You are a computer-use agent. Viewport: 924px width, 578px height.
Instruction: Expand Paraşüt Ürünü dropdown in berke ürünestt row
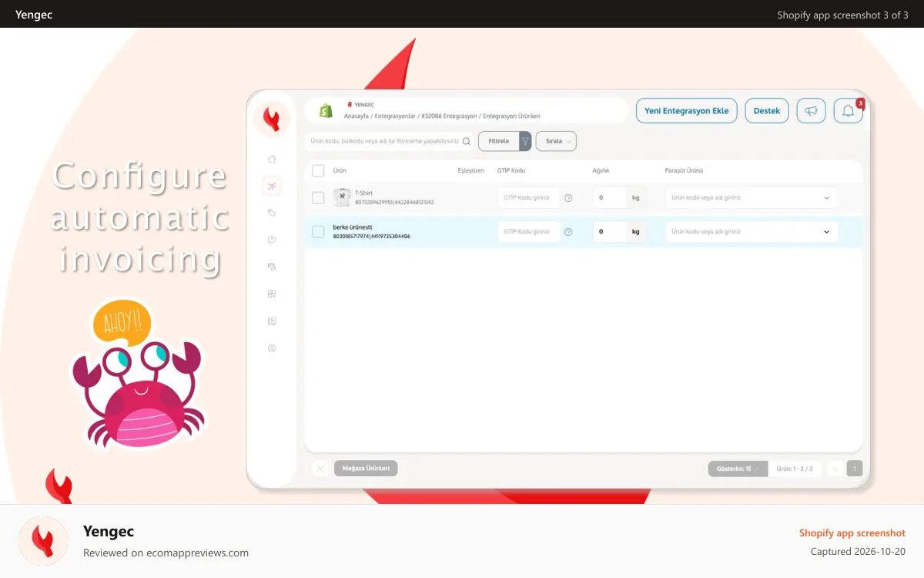(827, 232)
